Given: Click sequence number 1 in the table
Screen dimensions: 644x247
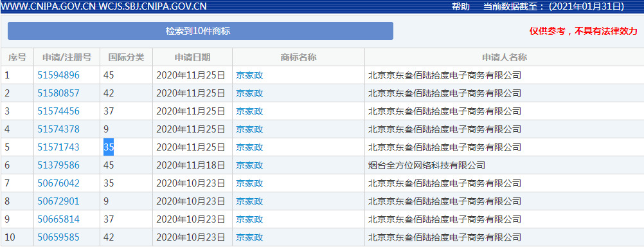Looking at the screenshot, I should (x=7, y=75).
